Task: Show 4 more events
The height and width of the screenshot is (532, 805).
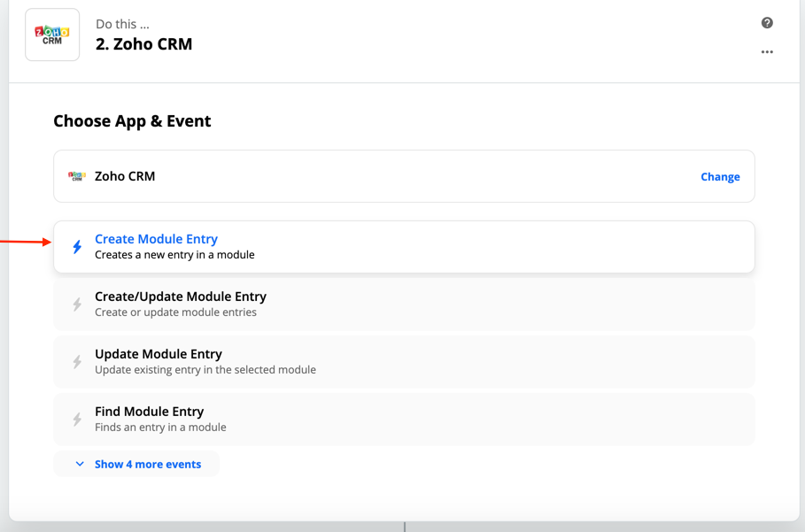Action: click(136, 464)
